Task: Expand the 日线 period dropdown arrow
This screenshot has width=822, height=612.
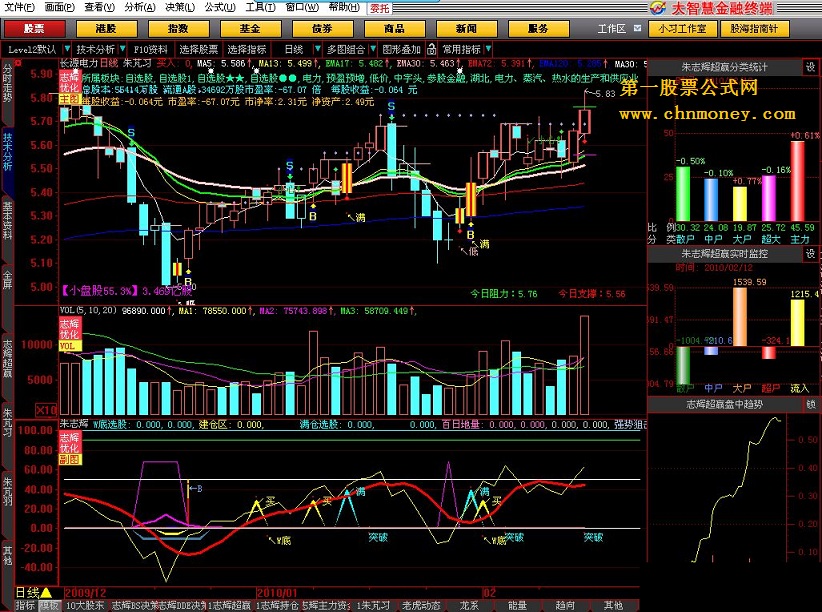Action: [x=317, y=49]
